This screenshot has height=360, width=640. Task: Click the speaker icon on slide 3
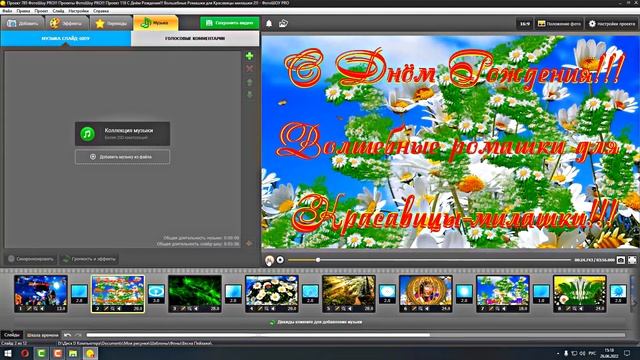coord(196,309)
